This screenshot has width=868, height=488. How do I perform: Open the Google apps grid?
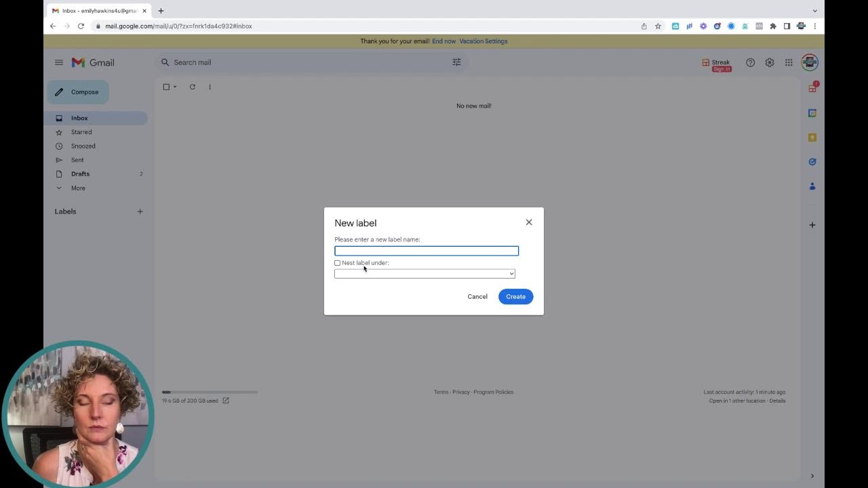click(789, 62)
